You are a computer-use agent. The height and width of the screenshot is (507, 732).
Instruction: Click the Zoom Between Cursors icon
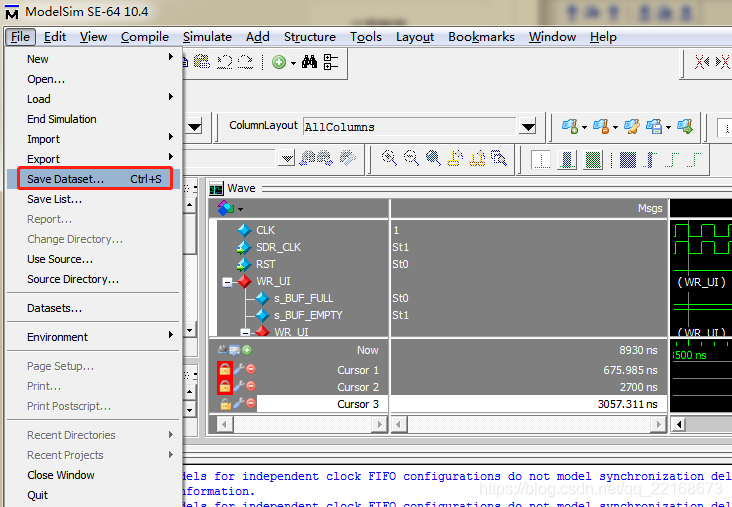click(x=477, y=158)
